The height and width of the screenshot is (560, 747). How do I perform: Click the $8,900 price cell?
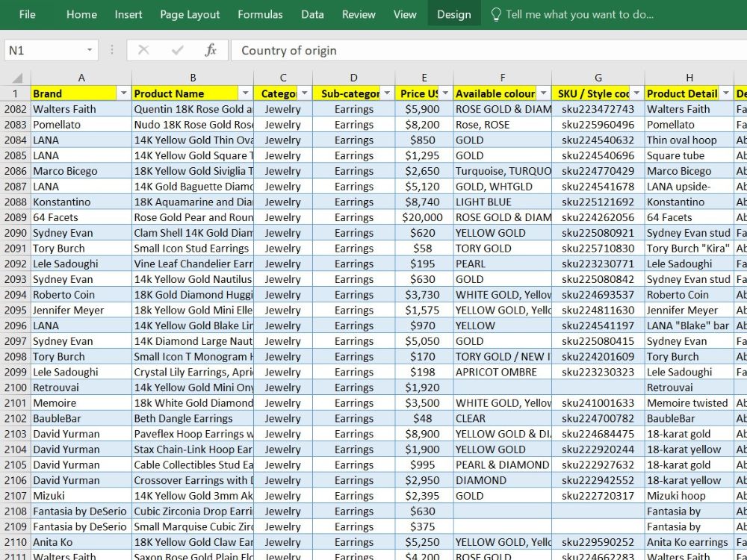[x=424, y=434]
